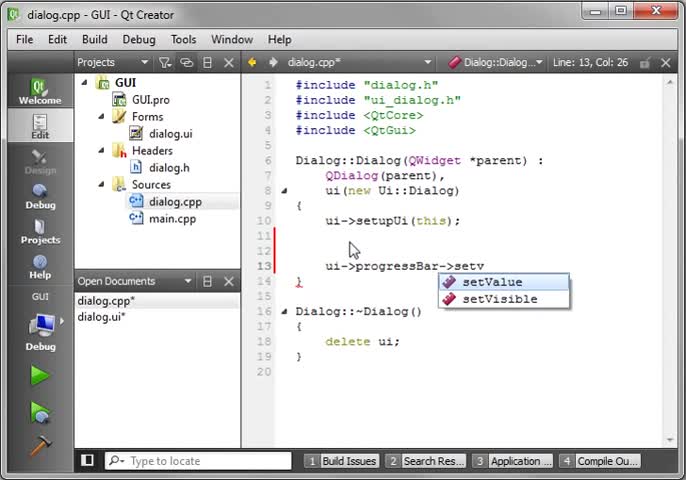Fold the constructor at line 8
Viewport: 686px width, 480px height.
284,191
